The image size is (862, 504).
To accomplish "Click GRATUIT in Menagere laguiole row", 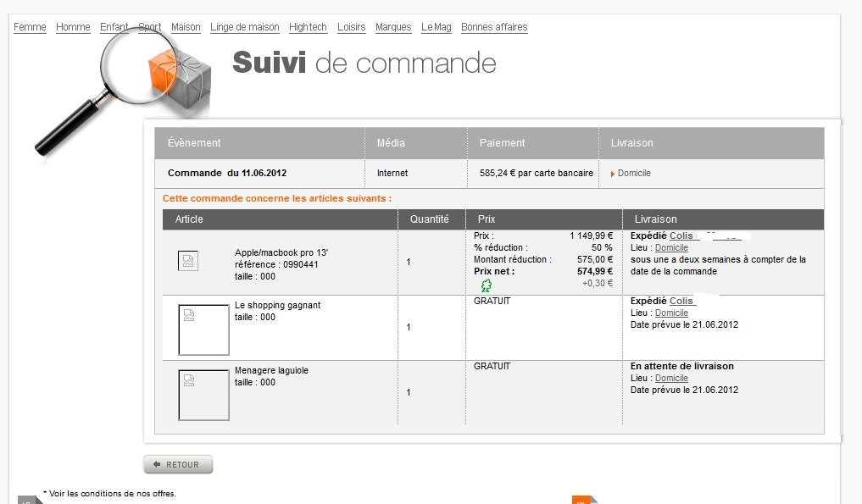I will (x=492, y=366).
